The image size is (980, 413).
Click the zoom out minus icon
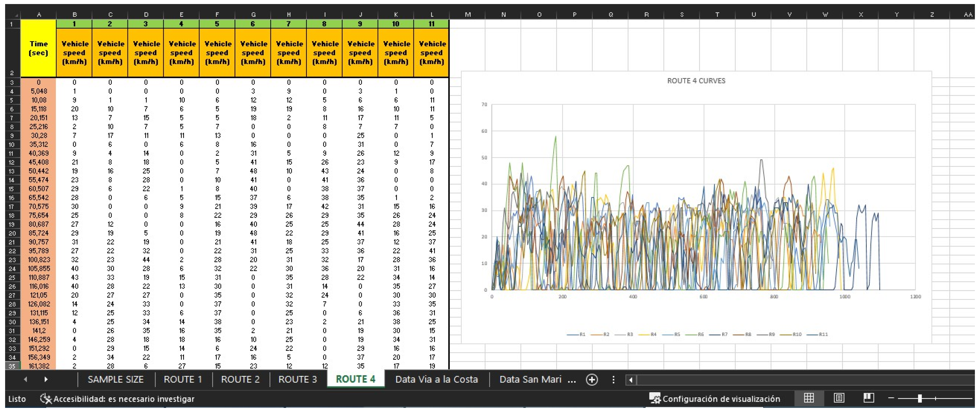[x=891, y=398]
